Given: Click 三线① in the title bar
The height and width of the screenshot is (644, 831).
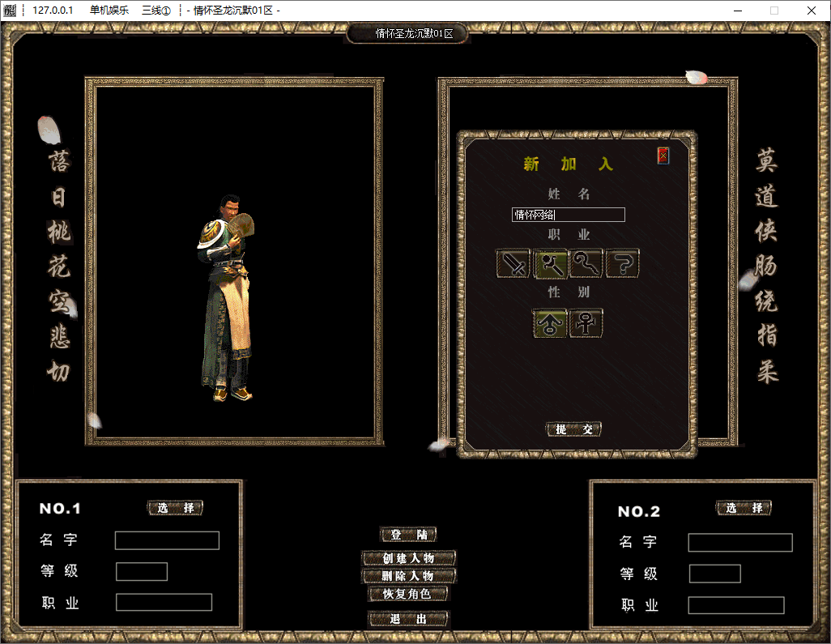Looking at the screenshot, I should point(156,10).
